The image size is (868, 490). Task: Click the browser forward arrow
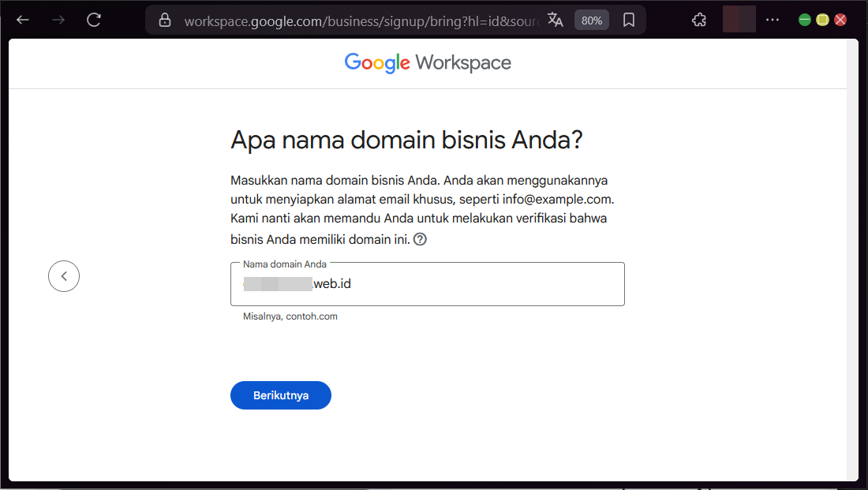click(x=58, y=20)
